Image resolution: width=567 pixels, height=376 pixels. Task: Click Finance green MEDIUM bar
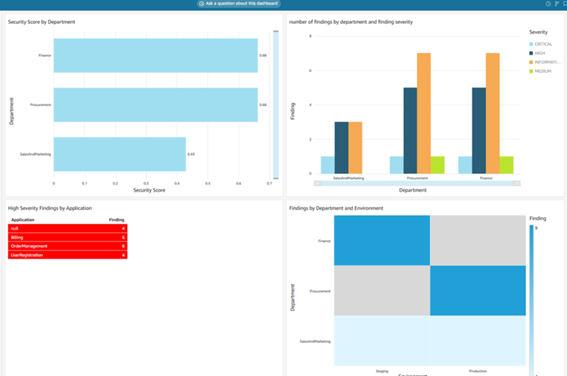tap(506, 165)
